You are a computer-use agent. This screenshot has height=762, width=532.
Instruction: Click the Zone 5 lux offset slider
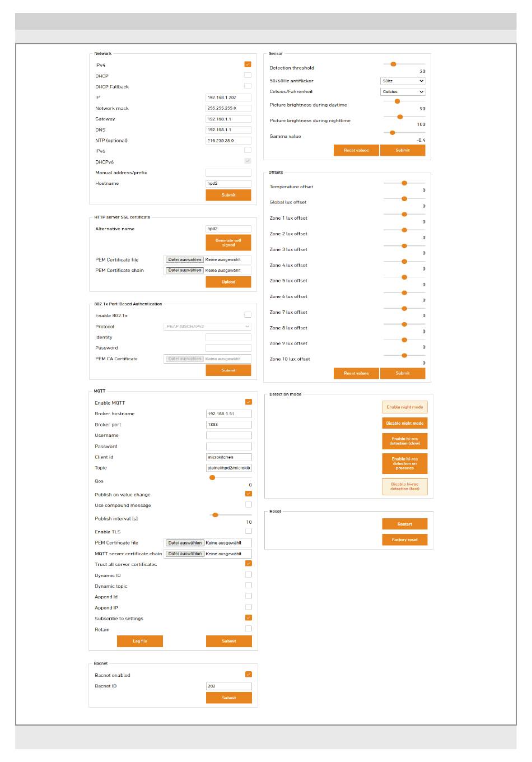[404, 277]
